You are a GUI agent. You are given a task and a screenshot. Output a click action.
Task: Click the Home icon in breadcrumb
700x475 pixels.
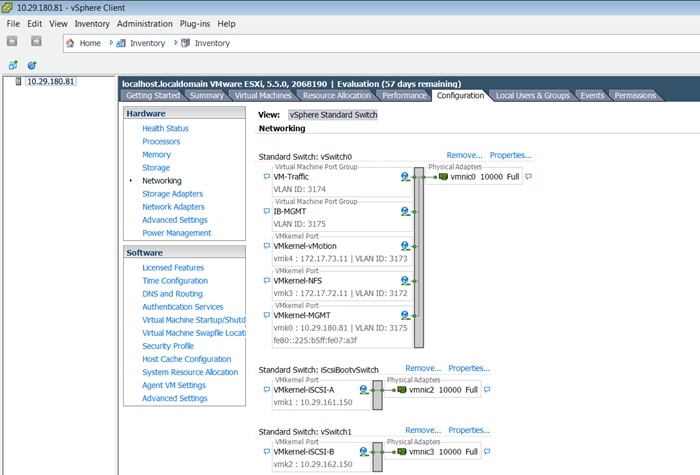point(70,43)
